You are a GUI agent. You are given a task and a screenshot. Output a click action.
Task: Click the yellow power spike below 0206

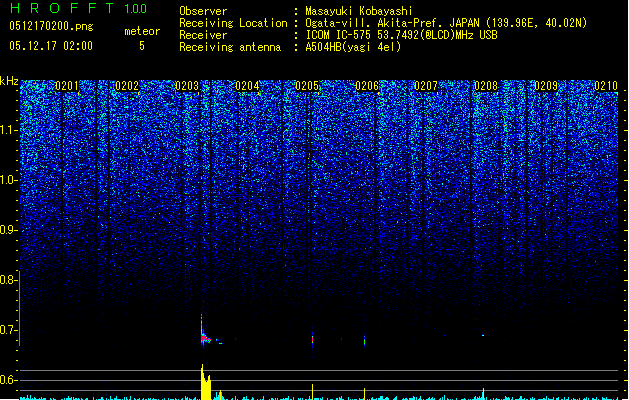(x=365, y=394)
